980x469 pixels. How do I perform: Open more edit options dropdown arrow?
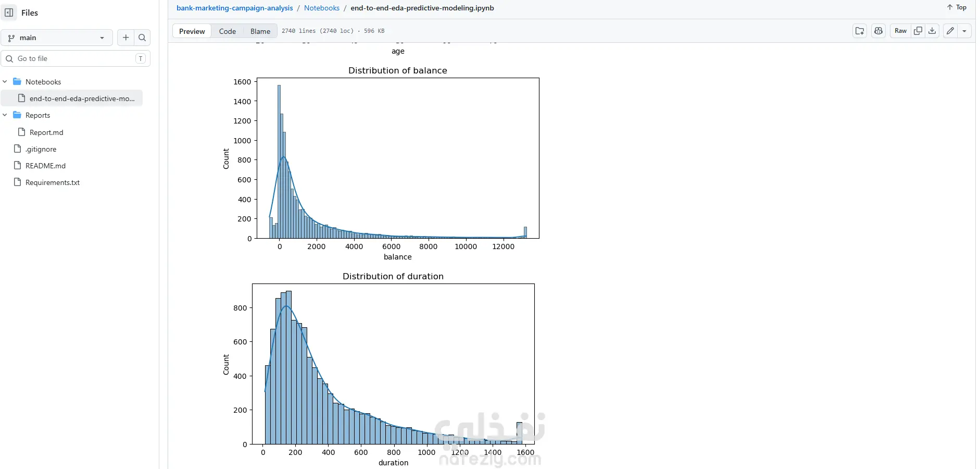[x=964, y=31]
